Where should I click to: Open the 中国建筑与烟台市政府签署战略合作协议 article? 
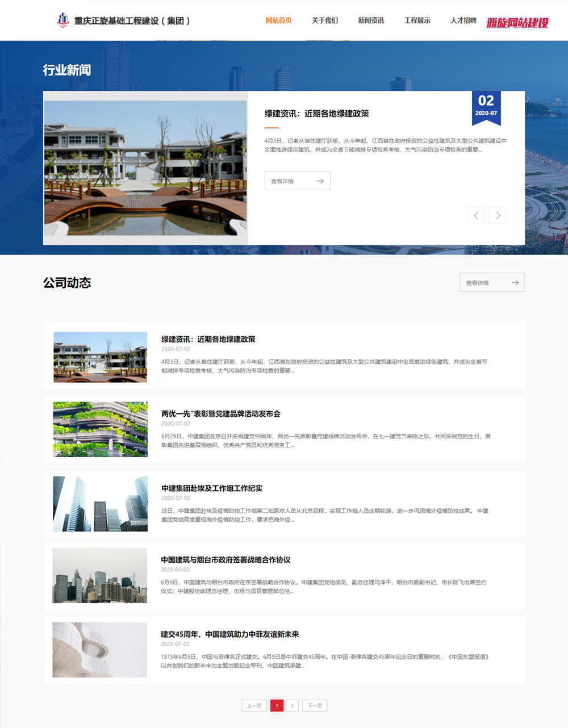[x=225, y=560]
